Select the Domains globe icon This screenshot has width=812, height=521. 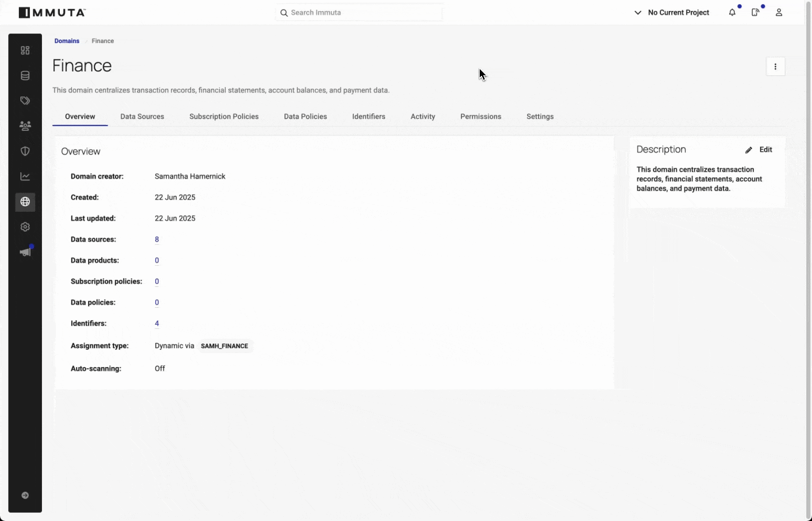tap(25, 202)
